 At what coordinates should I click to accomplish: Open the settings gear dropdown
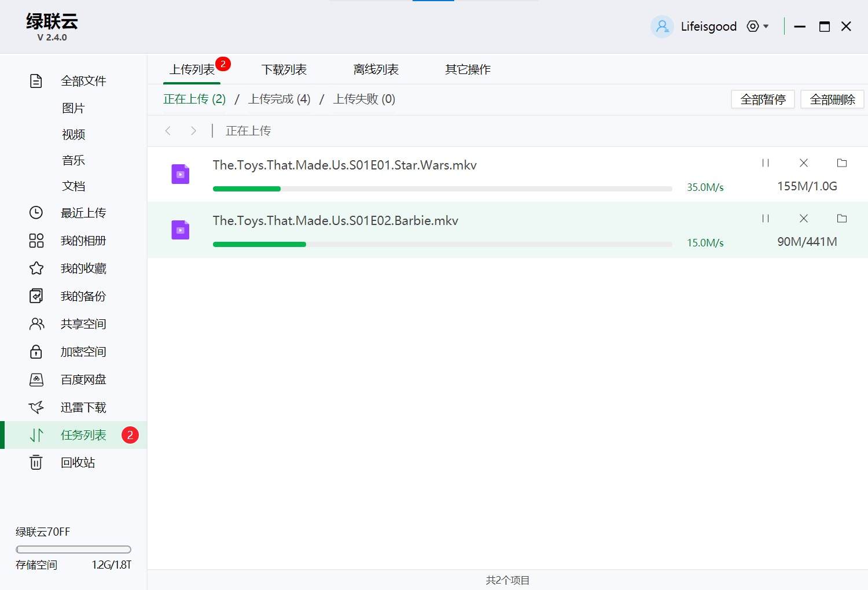coord(757,26)
